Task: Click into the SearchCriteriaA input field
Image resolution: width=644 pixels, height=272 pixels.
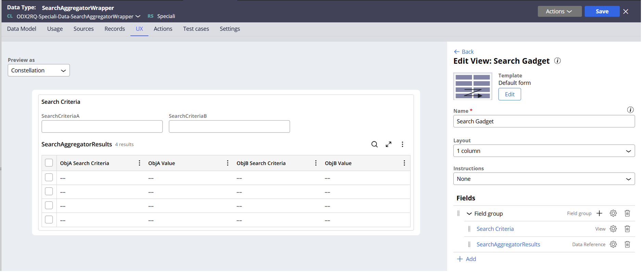Action: pyautogui.click(x=102, y=127)
